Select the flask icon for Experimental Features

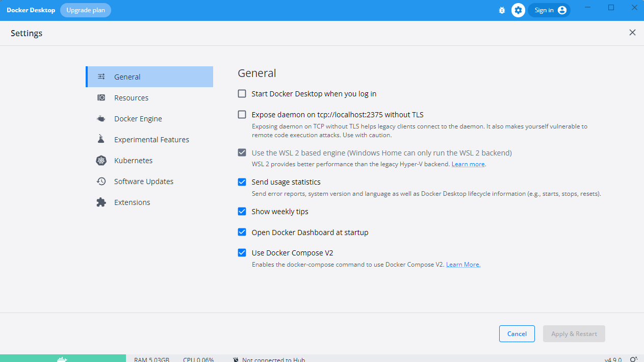click(101, 139)
